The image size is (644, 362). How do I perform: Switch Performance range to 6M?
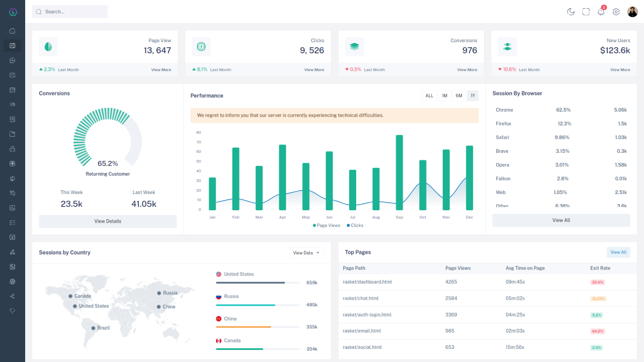pos(458,96)
